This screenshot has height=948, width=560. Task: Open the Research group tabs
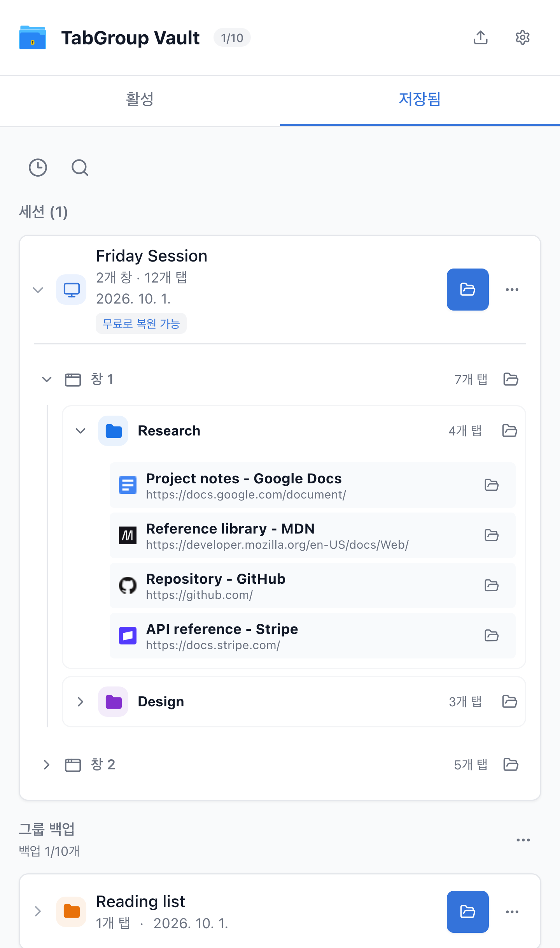(x=510, y=431)
